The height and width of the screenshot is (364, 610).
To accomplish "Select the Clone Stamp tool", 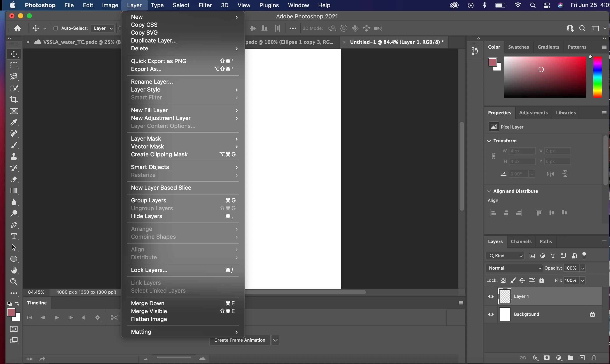I will 14,157.
